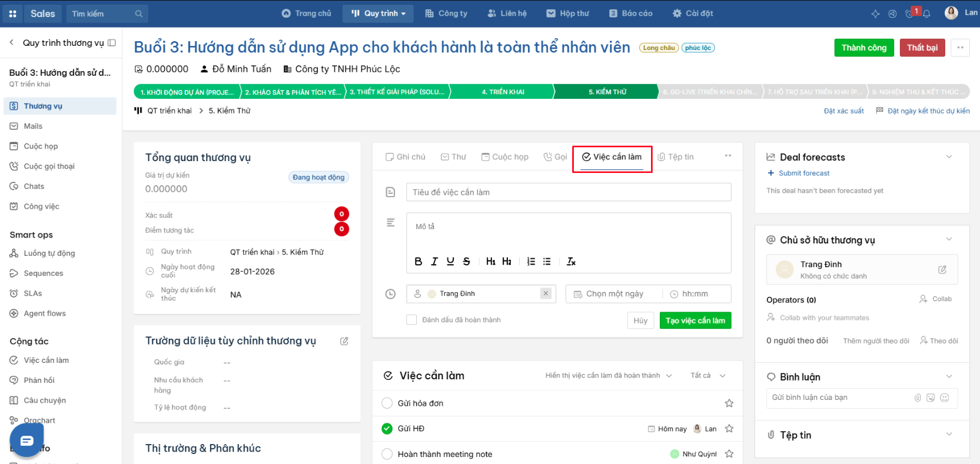Image resolution: width=980 pixels, height=464 pixels.
Task: Open the Tất cả filter dropdown
Action: coord(708,376)
